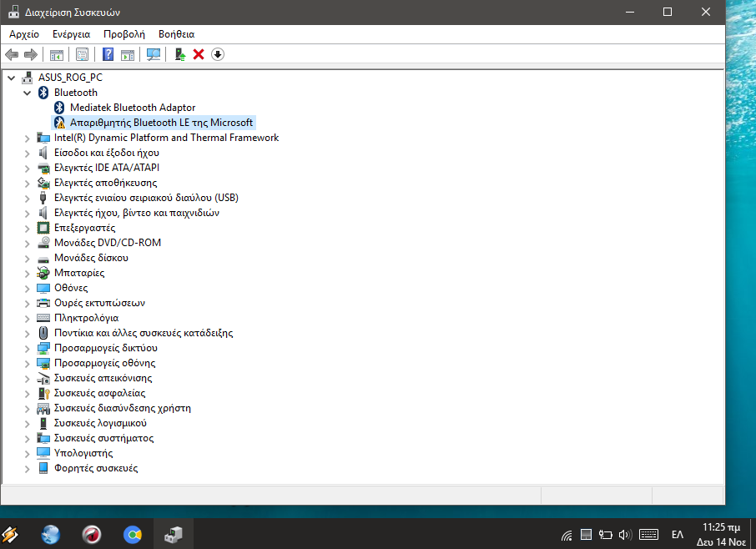Expand Μονάδες δίσκου
Viewport: 756px width, 549px height.
[x=27, y=259]
